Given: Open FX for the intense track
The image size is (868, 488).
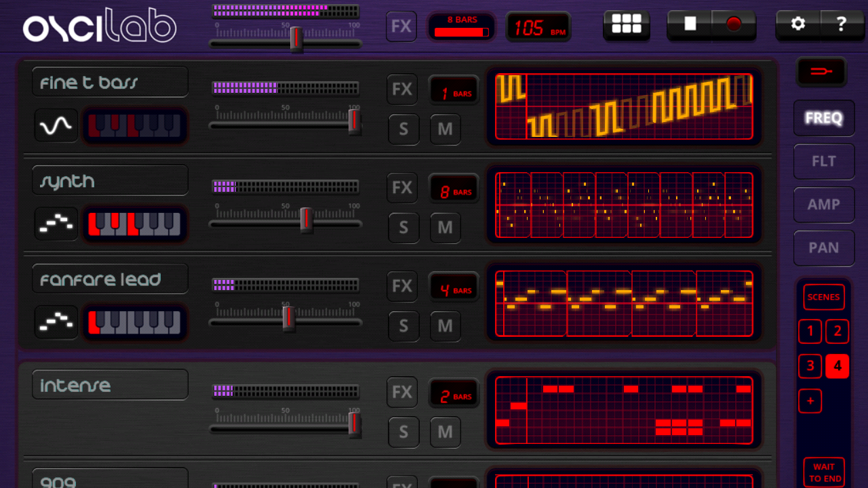Looking at the screenshot, I should pyautogui.click(x=401, y=392).
